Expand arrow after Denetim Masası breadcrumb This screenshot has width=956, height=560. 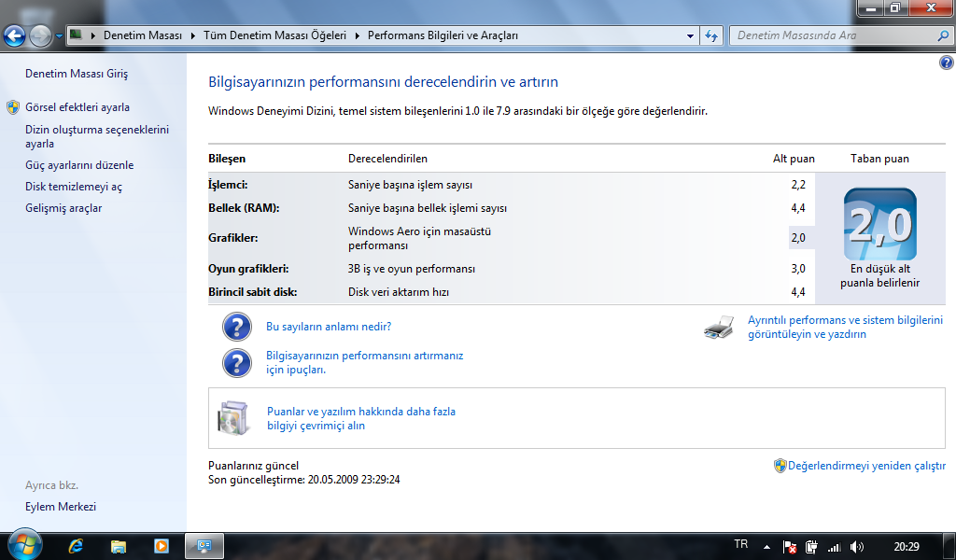[192, 36]
